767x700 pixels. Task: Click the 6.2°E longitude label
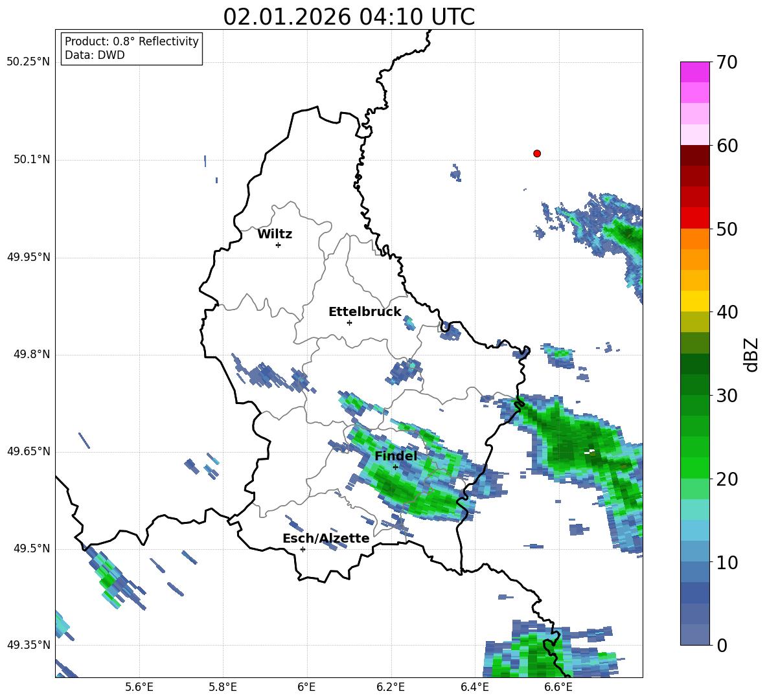coord(391,687)
